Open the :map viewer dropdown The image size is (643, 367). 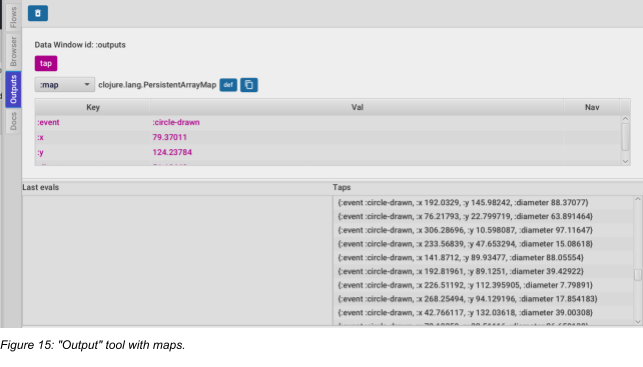(65, 85)
